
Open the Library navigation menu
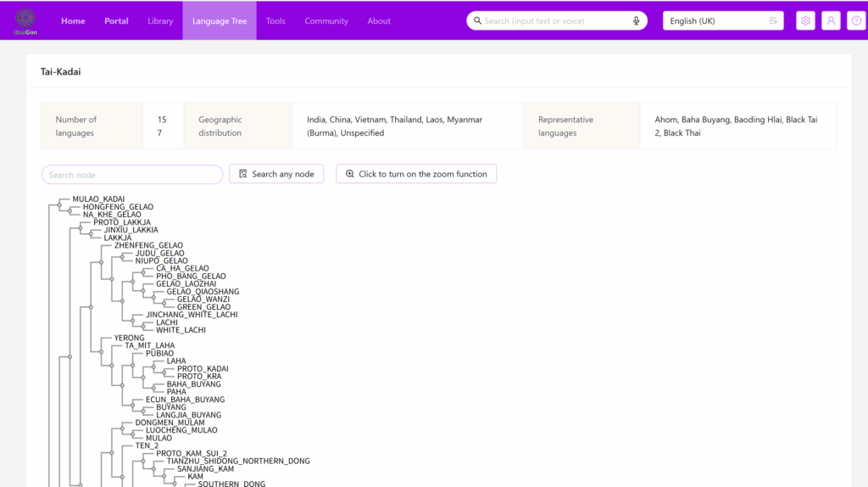click(160, 21)
